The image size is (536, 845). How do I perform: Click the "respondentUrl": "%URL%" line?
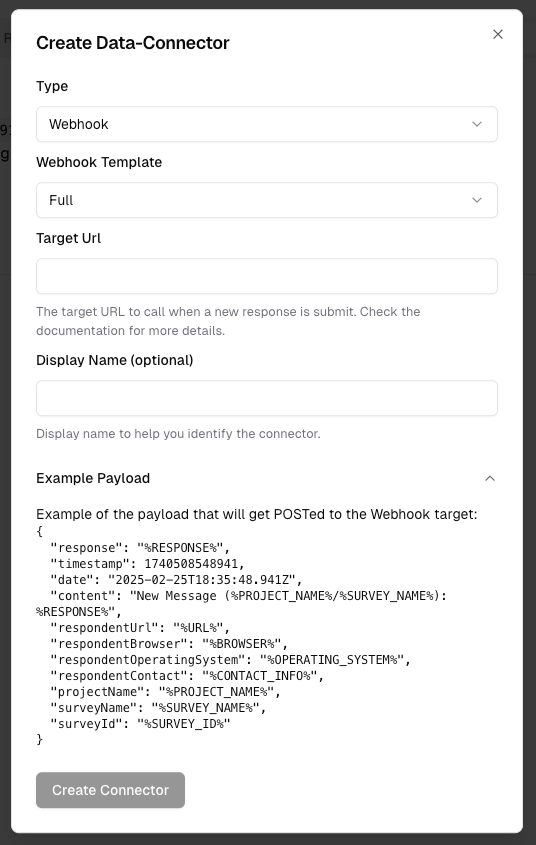tap(140, 628)
